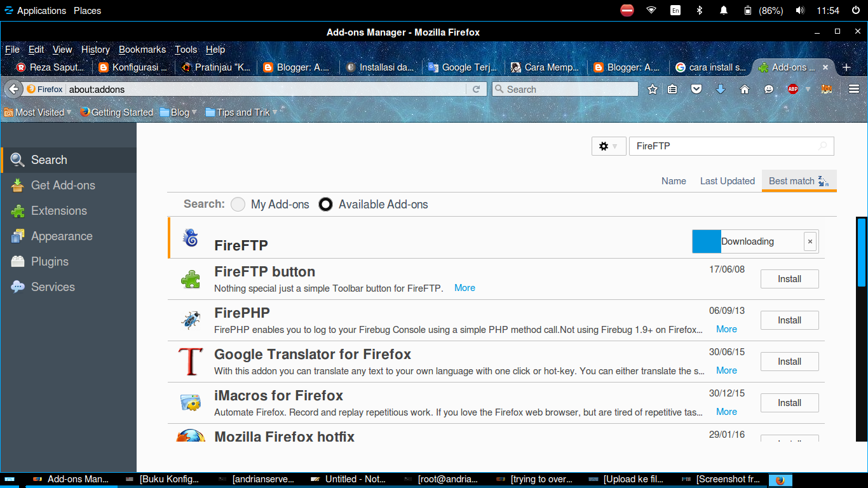Click the FirePHP beetle icon
The width and height of the screenshot is (868, 488).
pos(191,319)
